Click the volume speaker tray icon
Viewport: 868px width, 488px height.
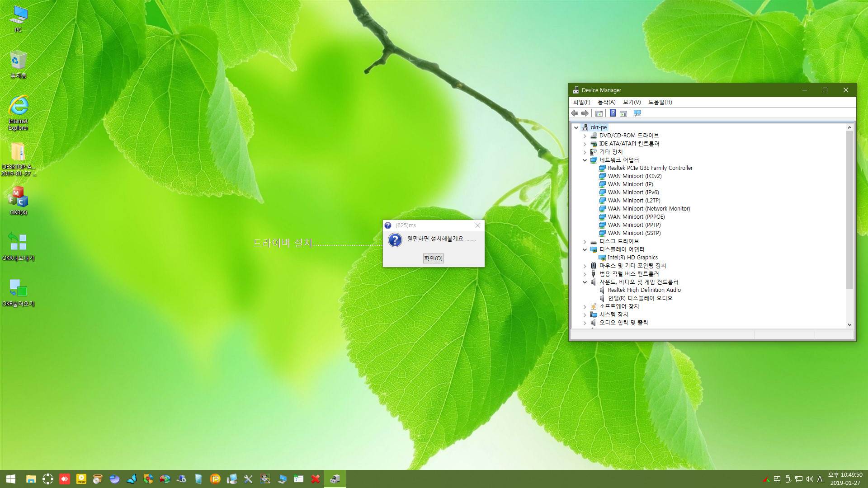pos(809,479)
